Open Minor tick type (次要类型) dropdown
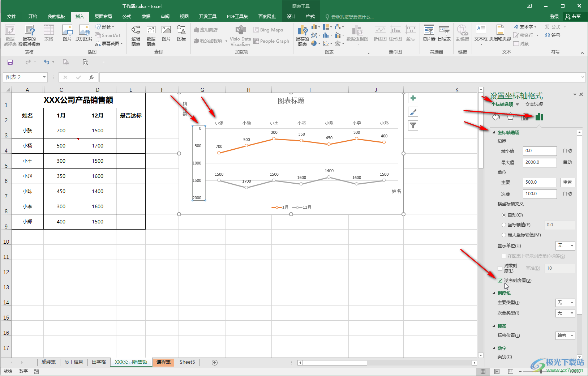Screen dimensions: 588x376 click(565, 313)
